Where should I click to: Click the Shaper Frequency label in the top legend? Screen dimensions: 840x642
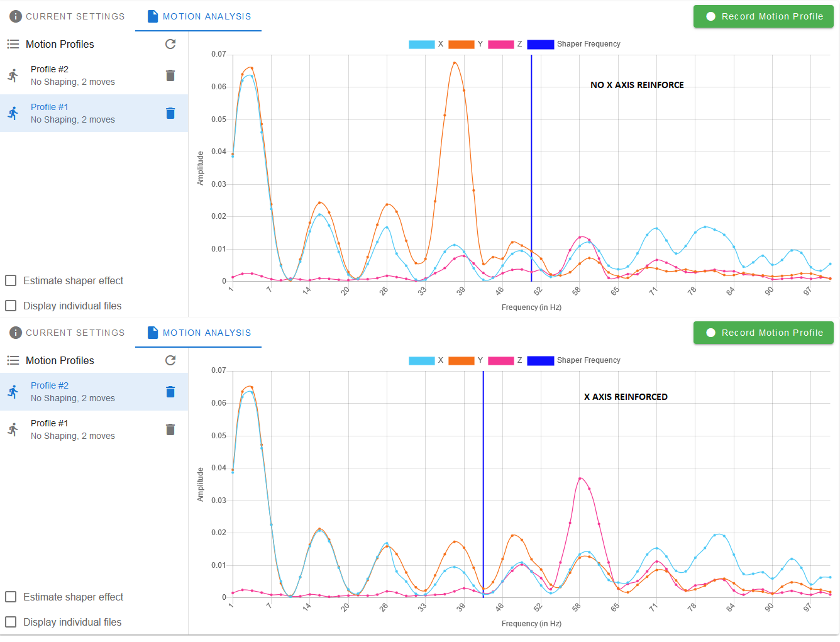(589, 44)
